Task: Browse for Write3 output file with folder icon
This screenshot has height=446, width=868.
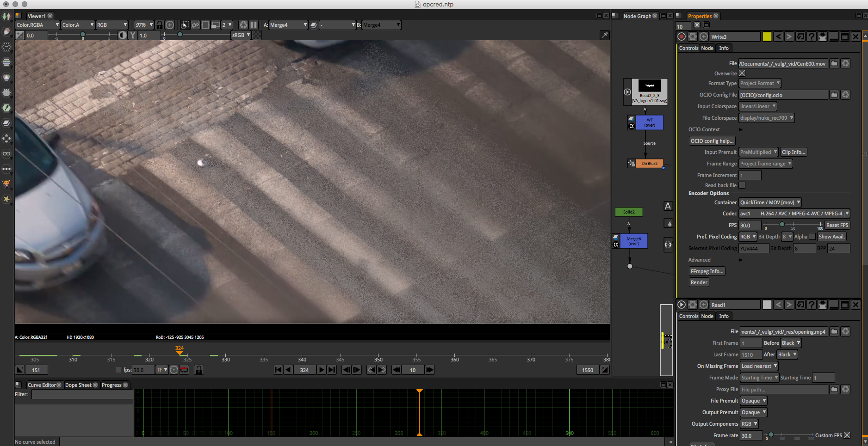Action: click(x=834, y=63)
